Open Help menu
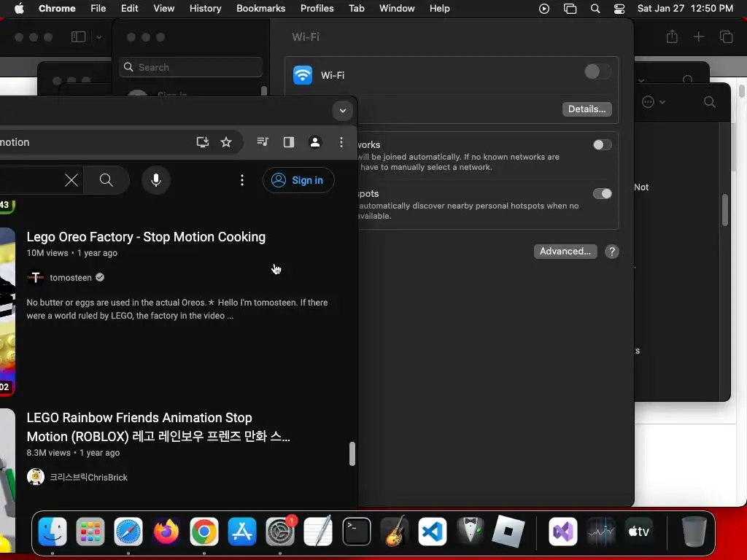The height and width of the screenshot is (560, 747). coord(439,8)
